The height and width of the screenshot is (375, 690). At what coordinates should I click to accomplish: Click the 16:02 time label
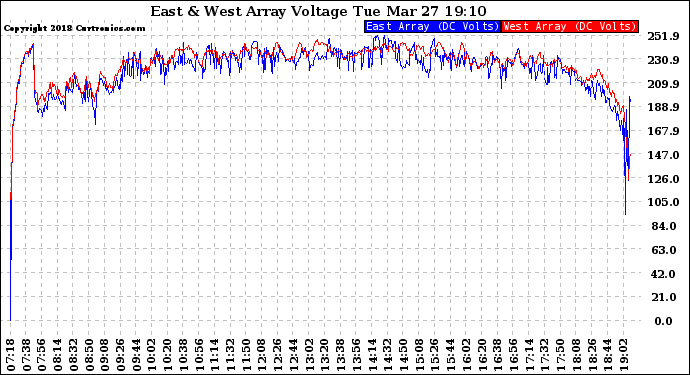click(x=466, y=355)
